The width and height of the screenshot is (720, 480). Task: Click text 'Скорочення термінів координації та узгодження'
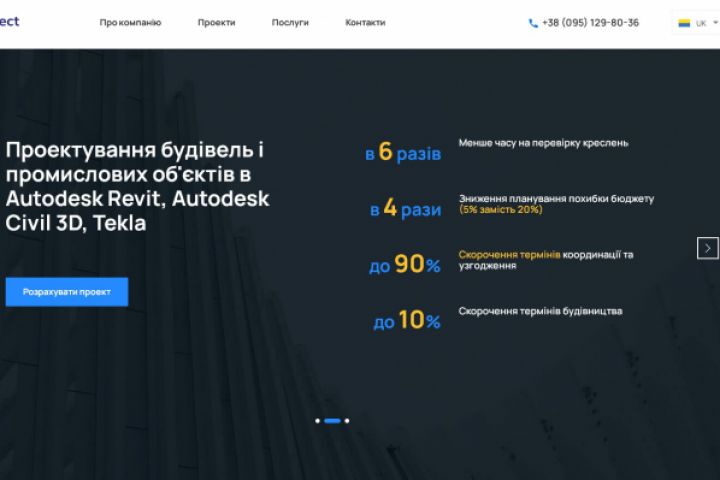(x=546, y=260)
